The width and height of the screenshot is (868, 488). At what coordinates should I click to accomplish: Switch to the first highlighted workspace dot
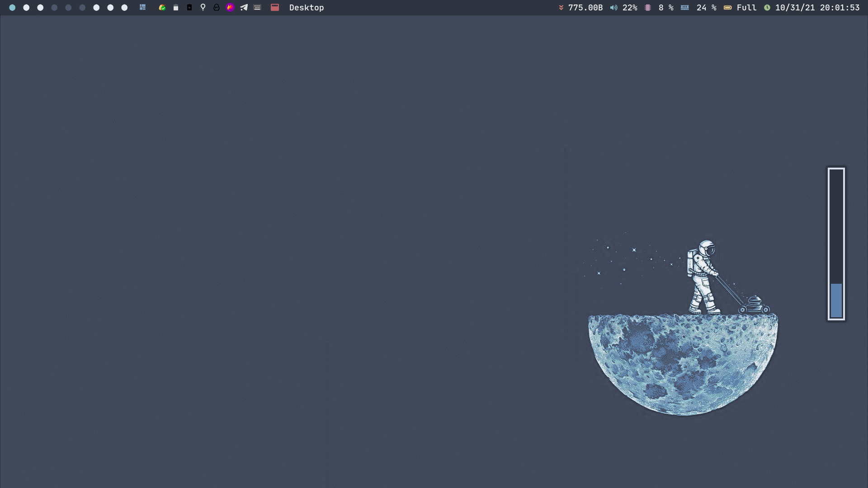click(x=12, y=7)
